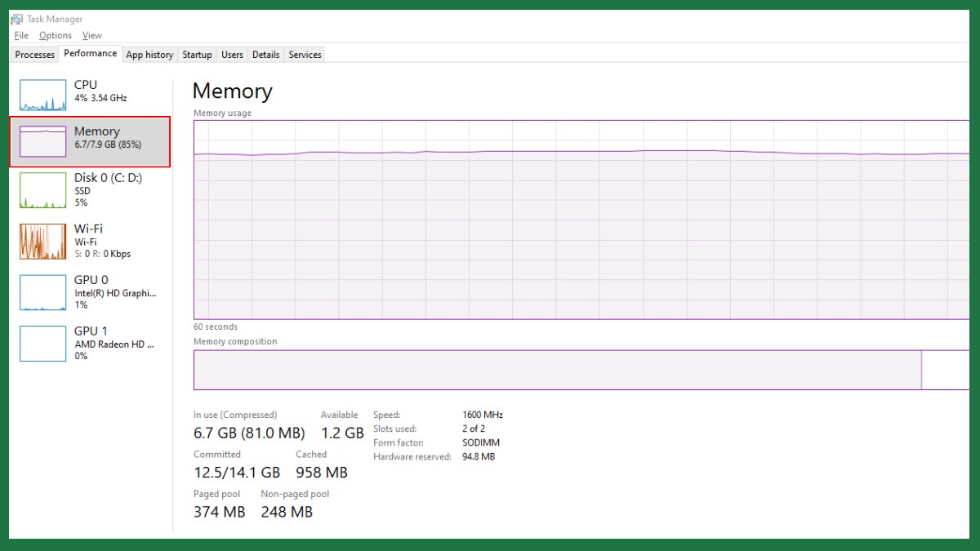Open the Services tab
980x551 pixels.
[305, 55]
